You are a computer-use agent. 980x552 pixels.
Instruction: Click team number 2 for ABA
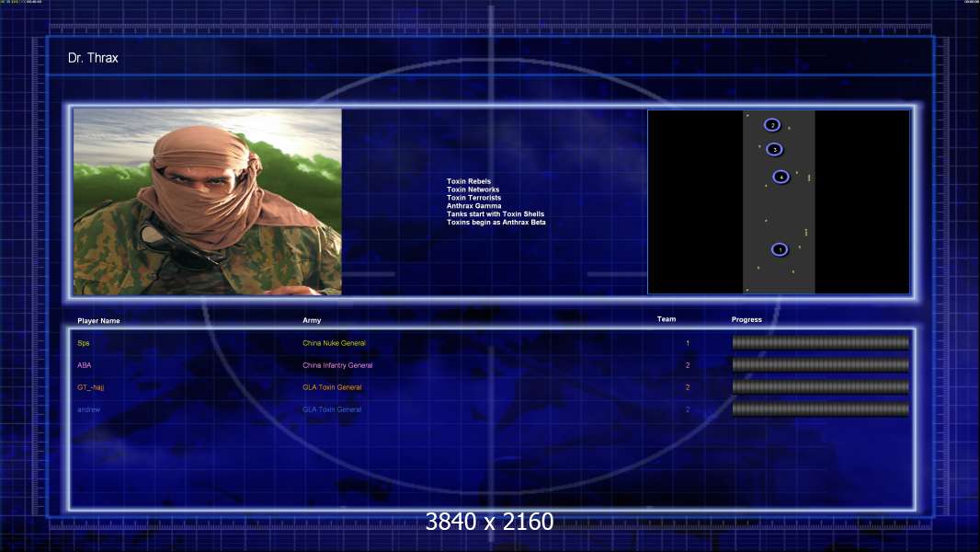[x=688, y=365]
